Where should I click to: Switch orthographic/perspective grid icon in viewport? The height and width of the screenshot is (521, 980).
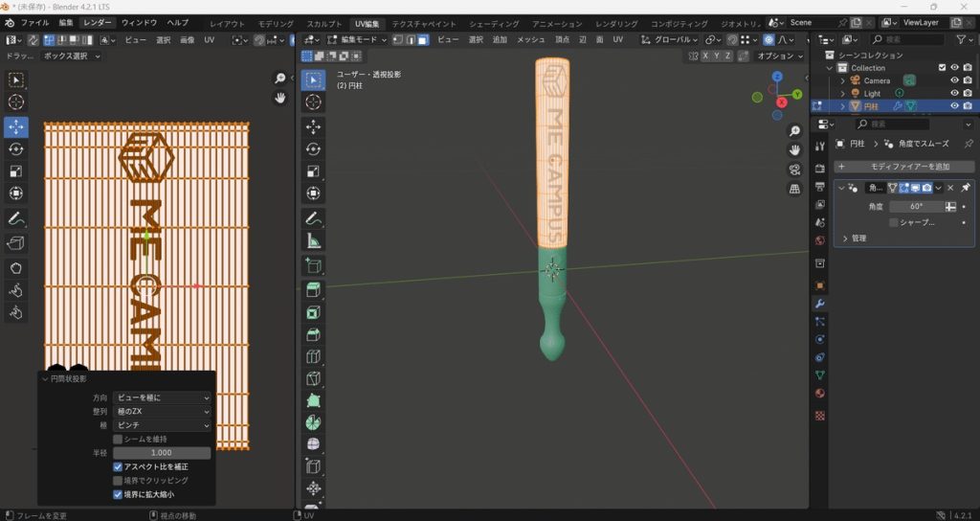click(794, 189)
